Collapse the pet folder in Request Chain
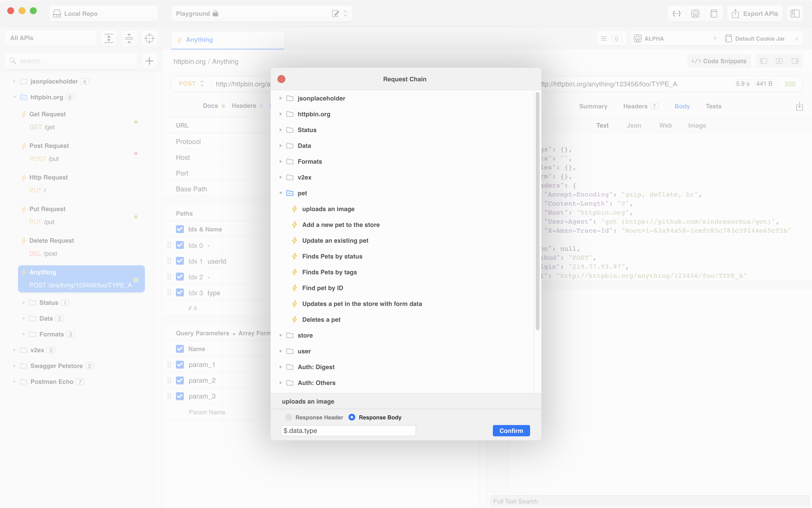Viewport: 812px width, 508px height. click(281, 193)
